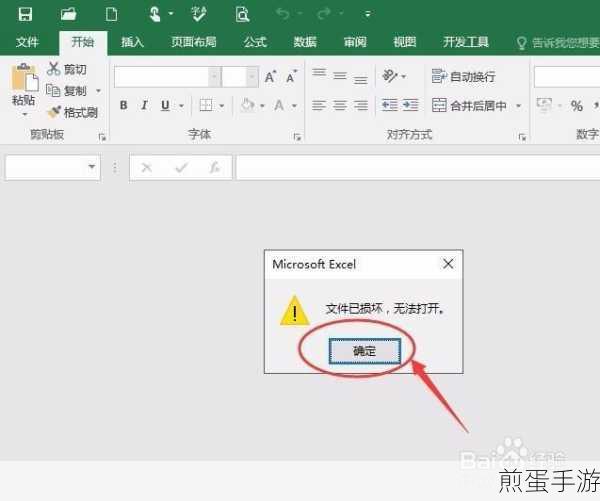Click the align left icon
Image resolution: width=600 pixels, height=501 pixels.
pos(319,105)
